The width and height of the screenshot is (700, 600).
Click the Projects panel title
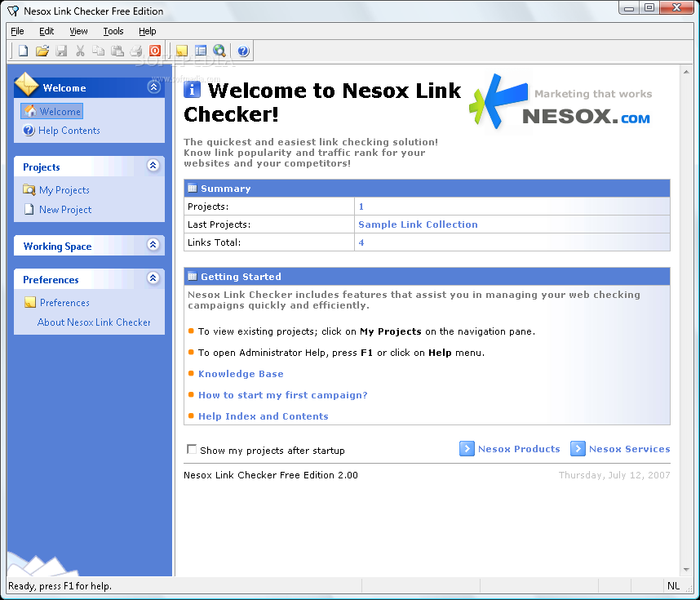pos(41,167)
